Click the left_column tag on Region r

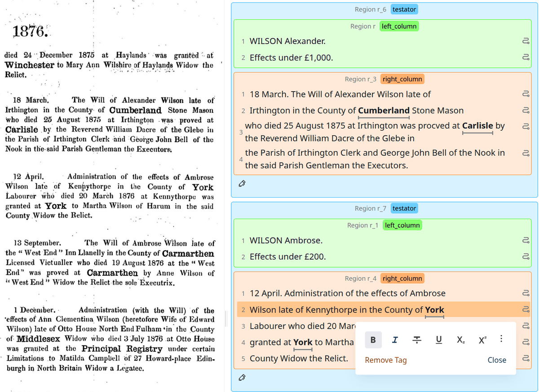coord(399,26)
